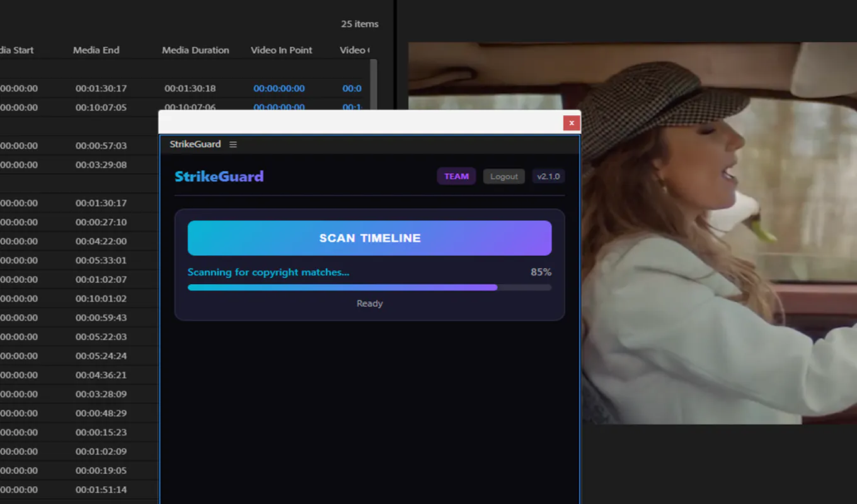Viewport: 857px width, 504px height.
Task: Sort by the Video In Point column header
Action: pyautogui.click(x=282, y=50)
